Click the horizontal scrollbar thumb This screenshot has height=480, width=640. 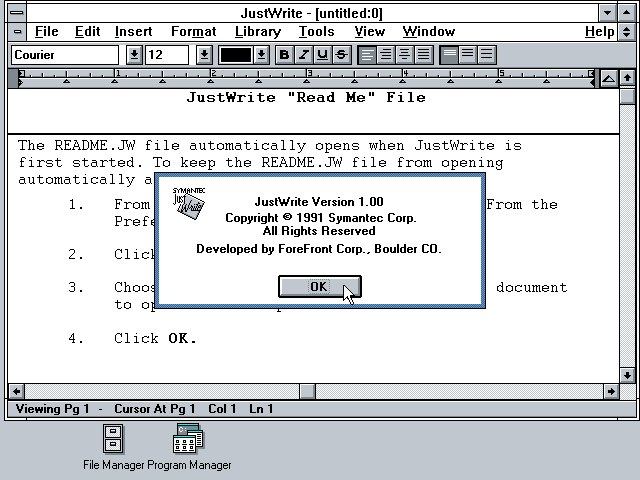(x=307, y=391)
